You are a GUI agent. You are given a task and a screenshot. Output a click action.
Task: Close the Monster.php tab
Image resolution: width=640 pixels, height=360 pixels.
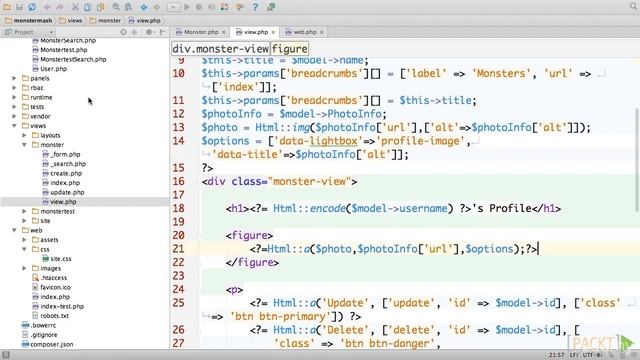[224, 32]
